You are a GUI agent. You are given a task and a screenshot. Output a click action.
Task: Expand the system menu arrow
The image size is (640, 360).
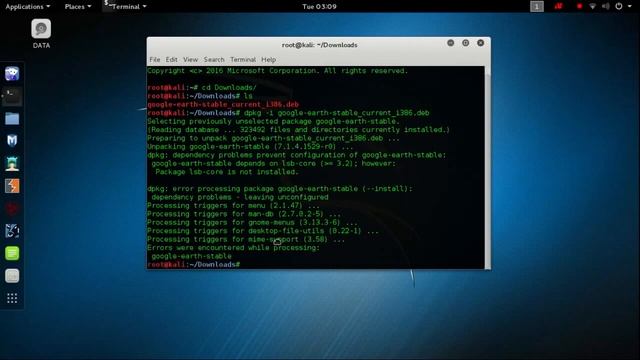coord(630,7)
